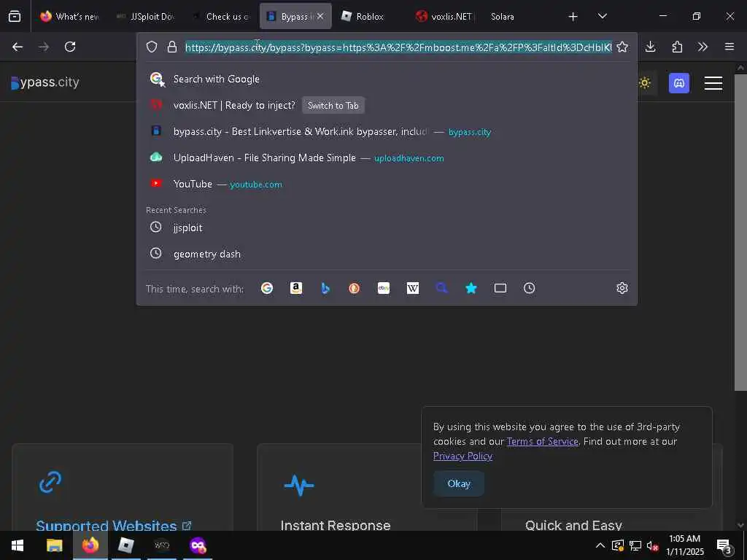Open Windows notification center

(724, 545)
